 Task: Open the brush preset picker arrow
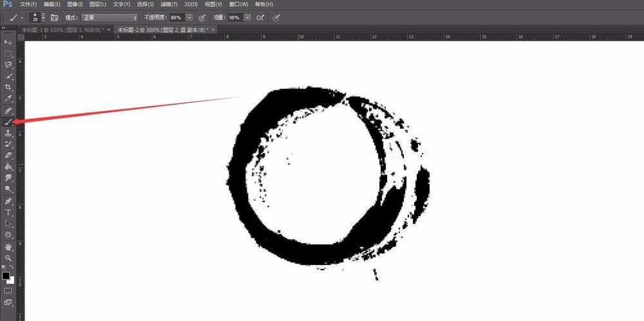tap(43, 17)
